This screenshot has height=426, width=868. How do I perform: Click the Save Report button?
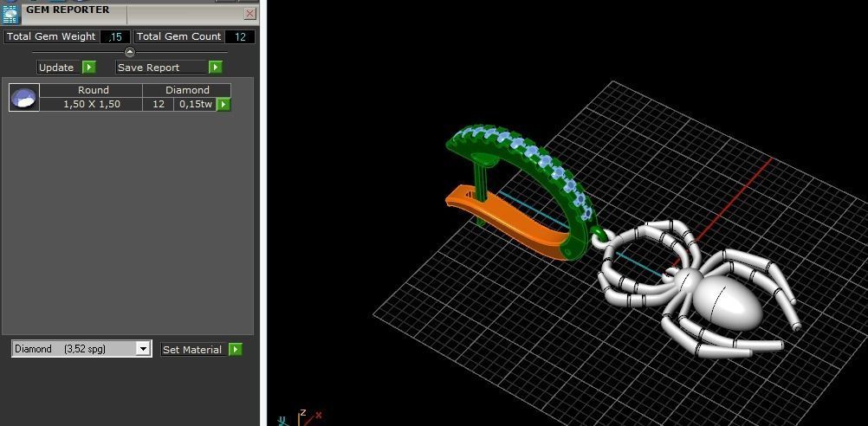point(162,68)
